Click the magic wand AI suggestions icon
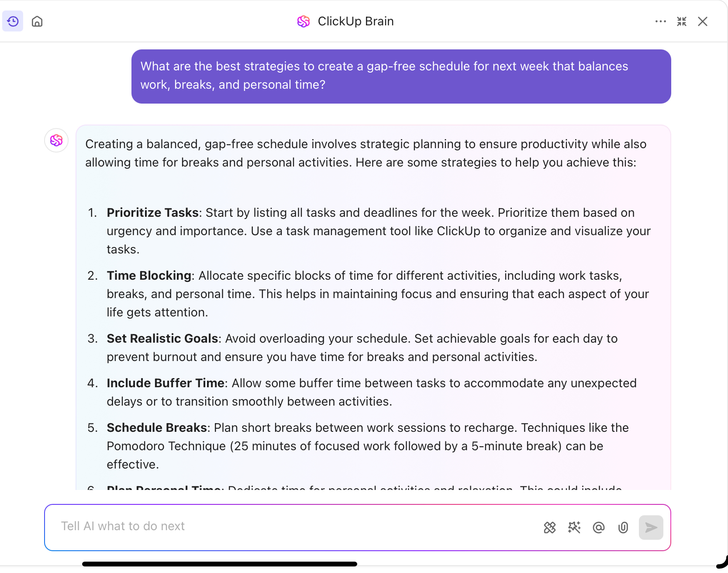The width and height of the screenshot is (728, 573). (x=574, y=528)
